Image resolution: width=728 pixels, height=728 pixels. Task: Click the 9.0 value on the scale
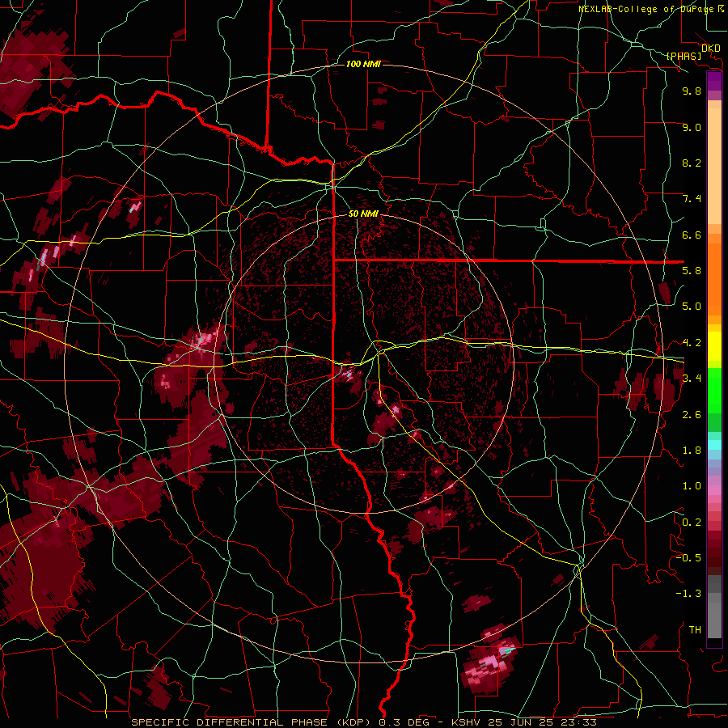[x=692, y=127]
